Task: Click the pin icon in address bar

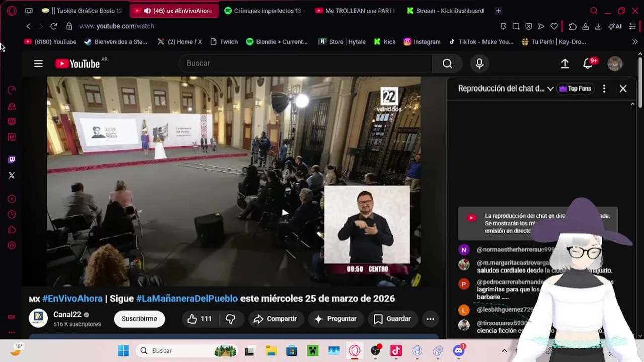Action: (x=503, y=26)
